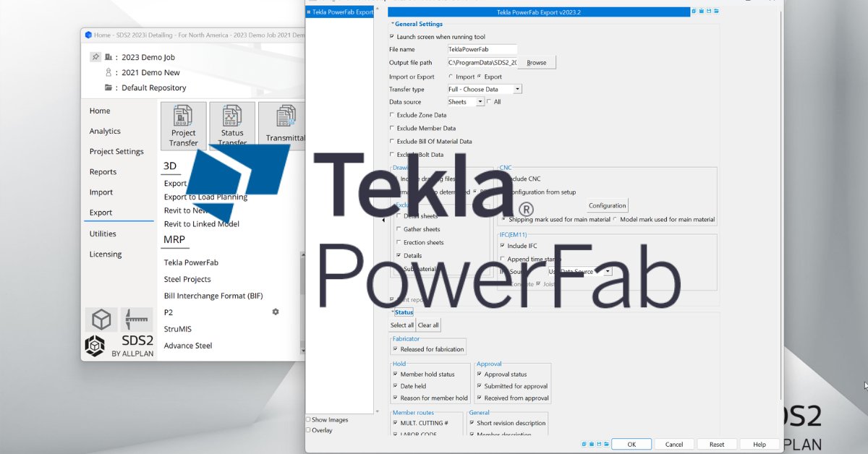Open the Transfer type dropdown

point(518,89)
